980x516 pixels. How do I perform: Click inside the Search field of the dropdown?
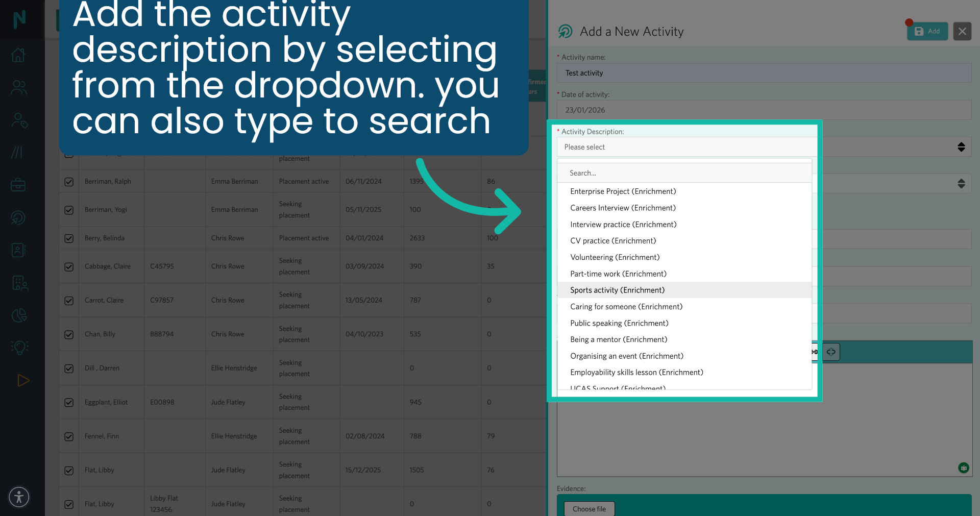[684, 173]
